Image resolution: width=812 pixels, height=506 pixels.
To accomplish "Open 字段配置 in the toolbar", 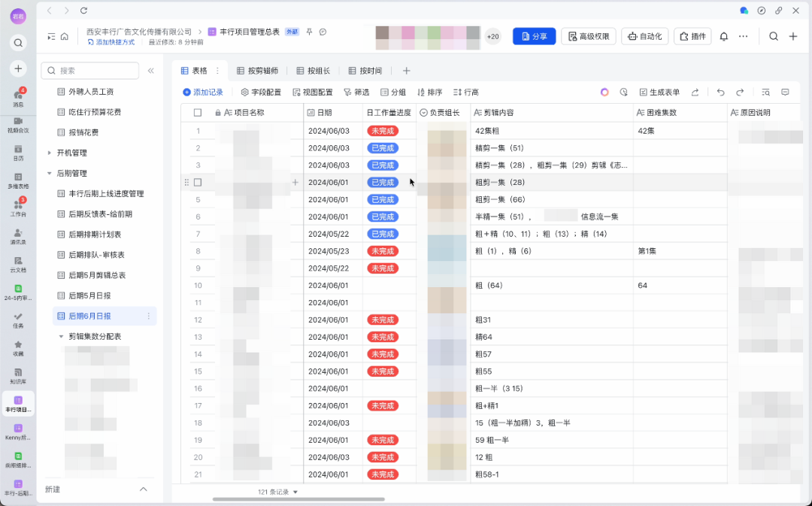I will click(x=261, y=92).
